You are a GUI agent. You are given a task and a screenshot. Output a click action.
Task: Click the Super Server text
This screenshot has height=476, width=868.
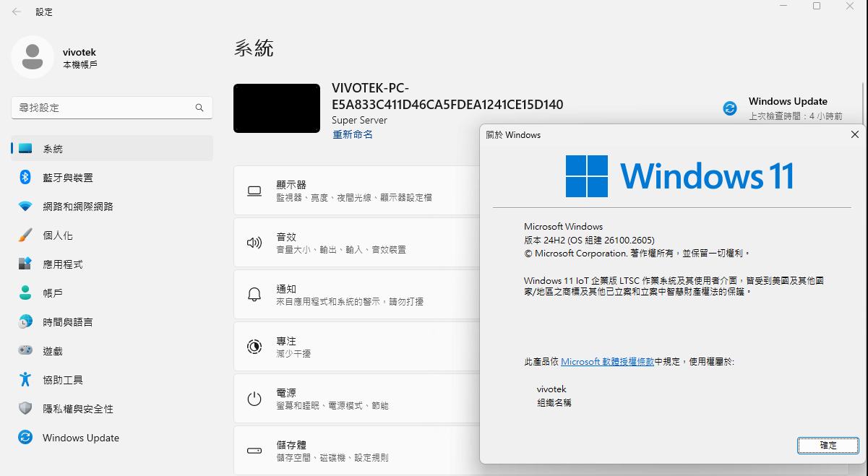pyautogui.click(x=360, y=121)
